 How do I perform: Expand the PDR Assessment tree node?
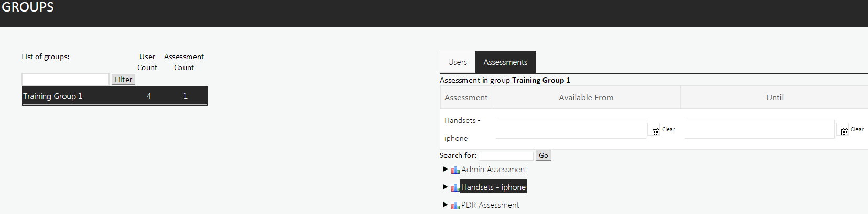445,205
